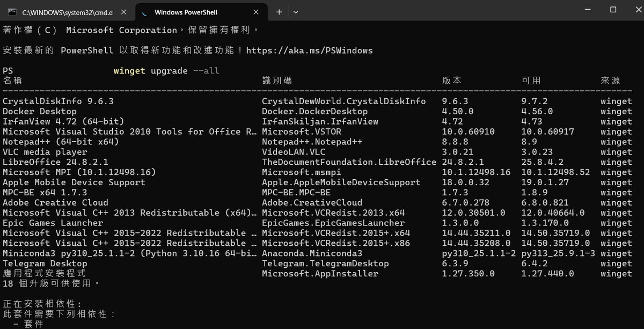Click the Docker.DockerDesktop identifier text
The height and width of the screenshot is (329, 644).
[x=314, y=111]
